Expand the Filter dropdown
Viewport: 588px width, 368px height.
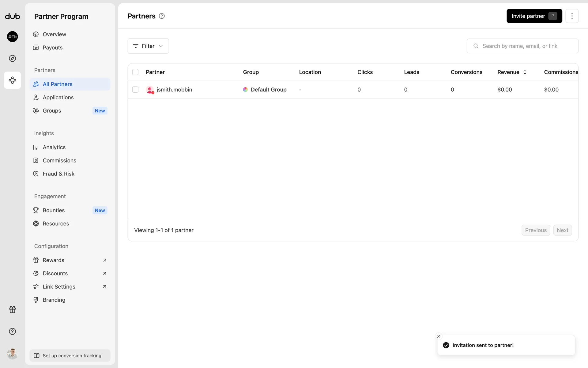click(x=148, y=46)
